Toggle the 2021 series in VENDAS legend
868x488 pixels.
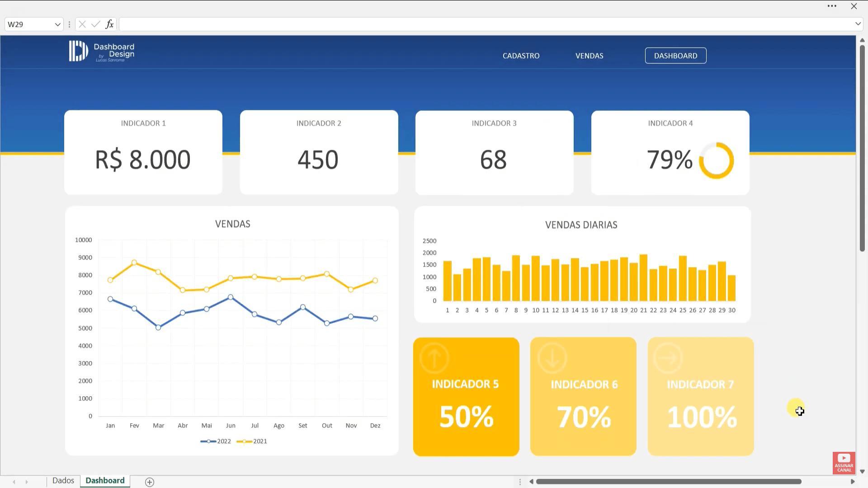pyautogui.click(x=252, y=441)
